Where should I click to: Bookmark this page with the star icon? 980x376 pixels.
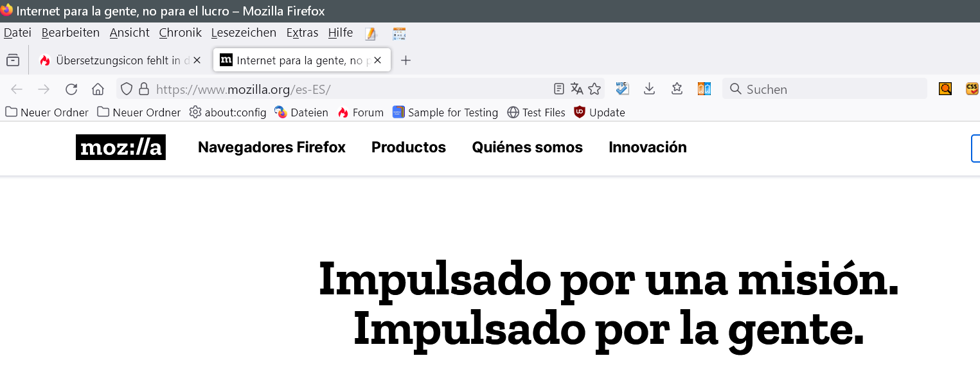point(594,89)
